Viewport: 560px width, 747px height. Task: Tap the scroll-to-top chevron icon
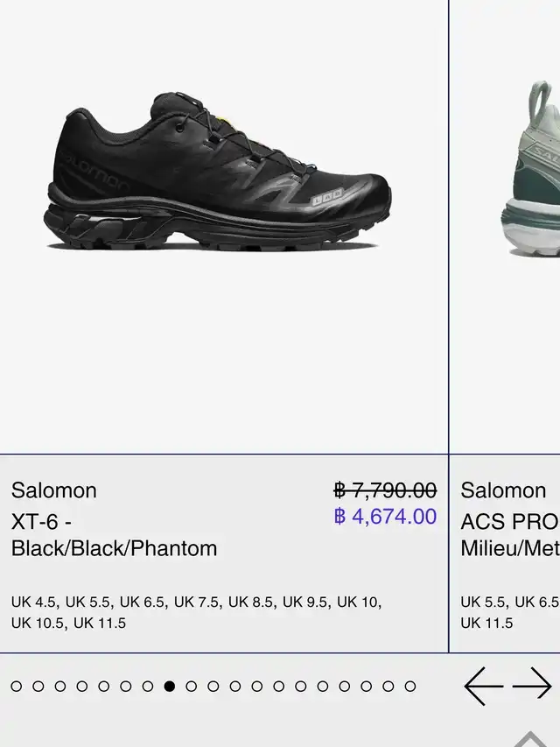point(530,738)
